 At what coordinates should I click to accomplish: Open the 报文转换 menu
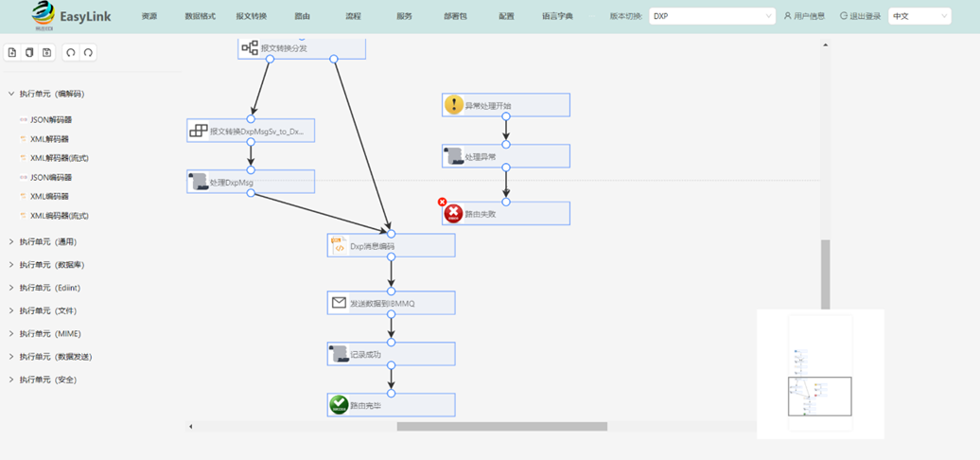(x=252, y=16)
